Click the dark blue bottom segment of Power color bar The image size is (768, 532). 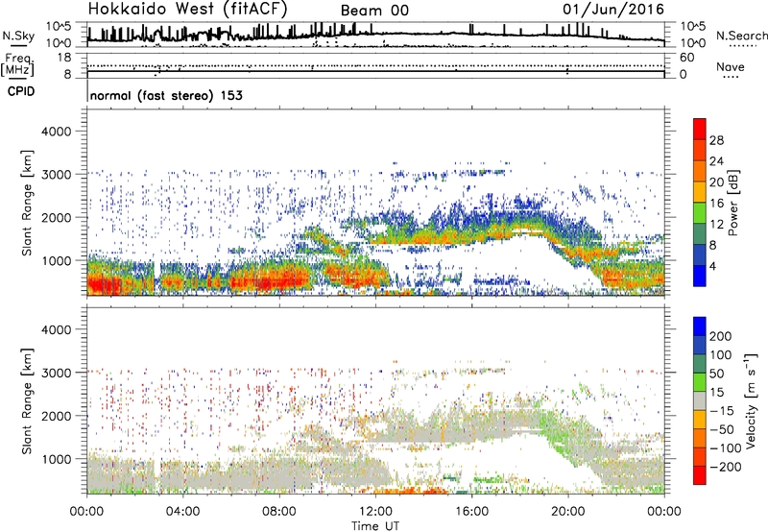700,276
